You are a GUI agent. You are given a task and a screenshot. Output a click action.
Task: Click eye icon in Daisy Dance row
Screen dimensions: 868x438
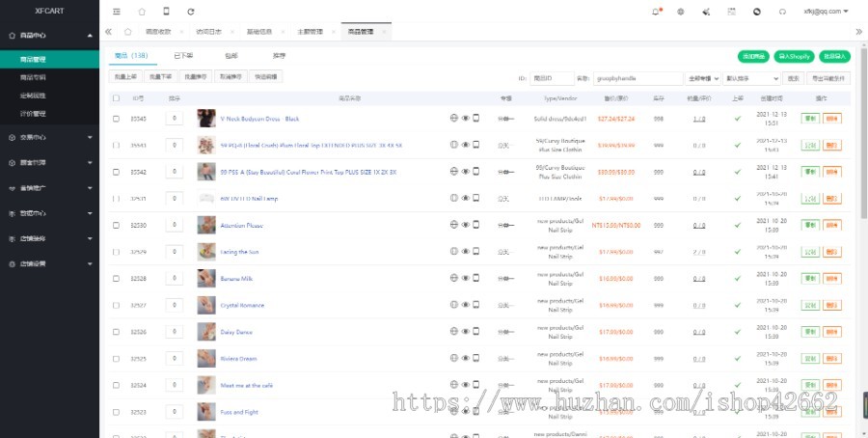tap(466, 331)
